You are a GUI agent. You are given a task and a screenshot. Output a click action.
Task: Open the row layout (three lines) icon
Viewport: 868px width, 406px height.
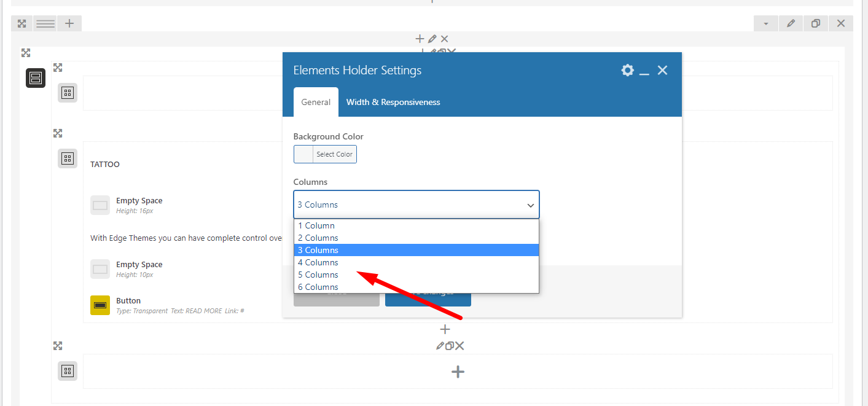pos(45,23)
